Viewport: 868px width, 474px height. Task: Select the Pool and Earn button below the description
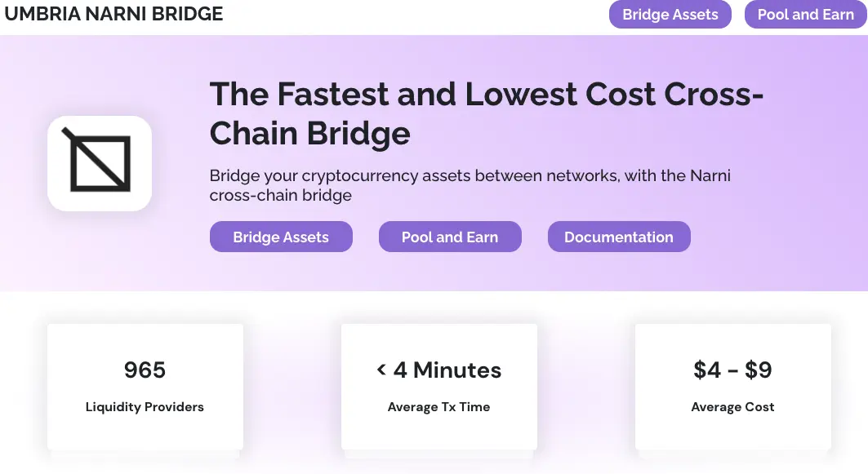[x=450, y=237]
